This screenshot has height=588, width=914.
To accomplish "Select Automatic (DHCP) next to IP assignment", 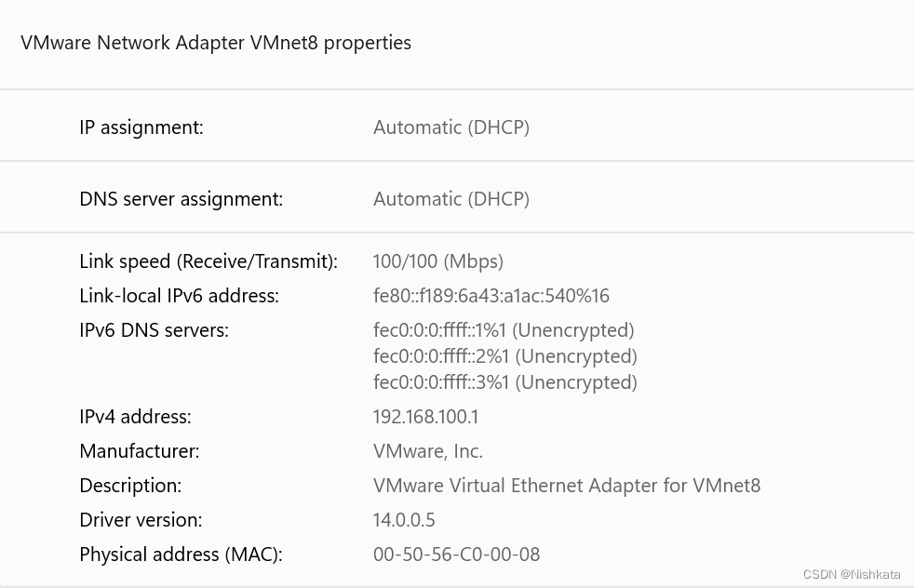I will click(x=450, y=127).
